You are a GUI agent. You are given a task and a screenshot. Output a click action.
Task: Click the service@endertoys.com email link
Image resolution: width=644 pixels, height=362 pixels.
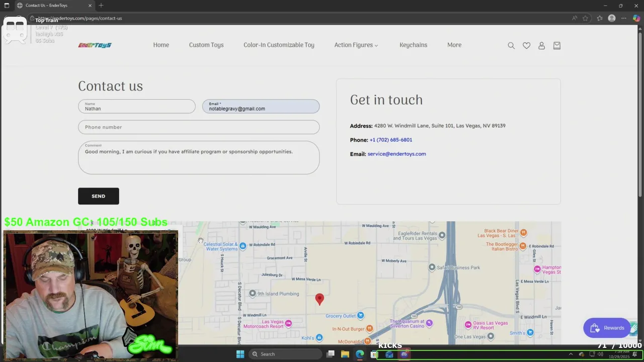pos(396,154)
